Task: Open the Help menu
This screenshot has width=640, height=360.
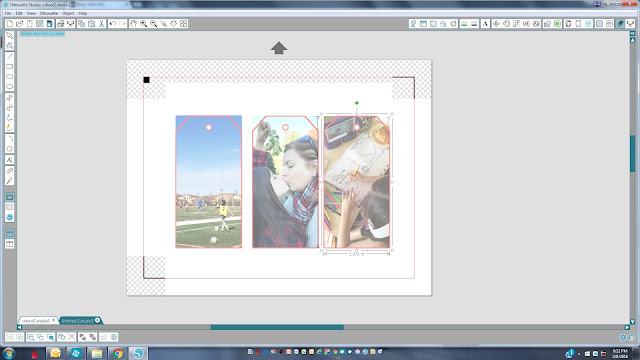Action: (83, 13)
